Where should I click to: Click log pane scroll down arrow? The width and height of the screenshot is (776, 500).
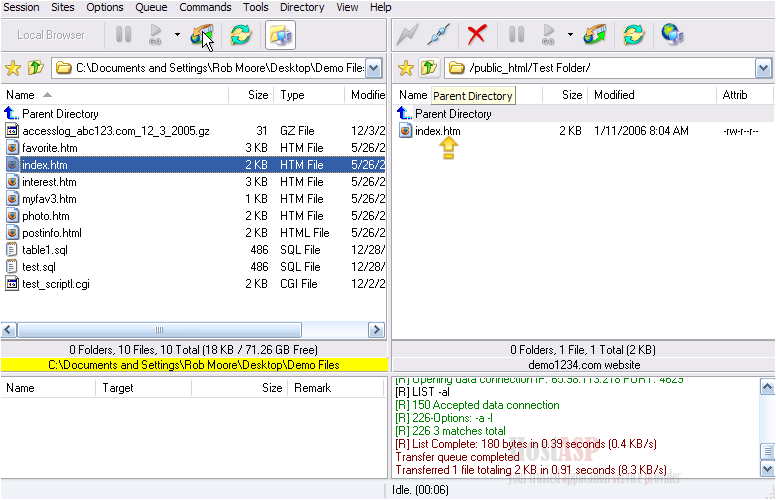click(x=767, y=468)
